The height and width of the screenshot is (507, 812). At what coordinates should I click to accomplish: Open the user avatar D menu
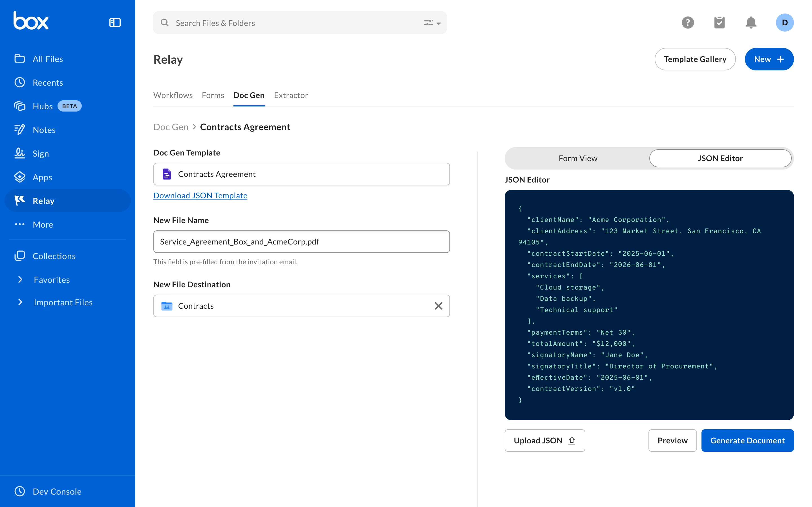coord(784,23)
